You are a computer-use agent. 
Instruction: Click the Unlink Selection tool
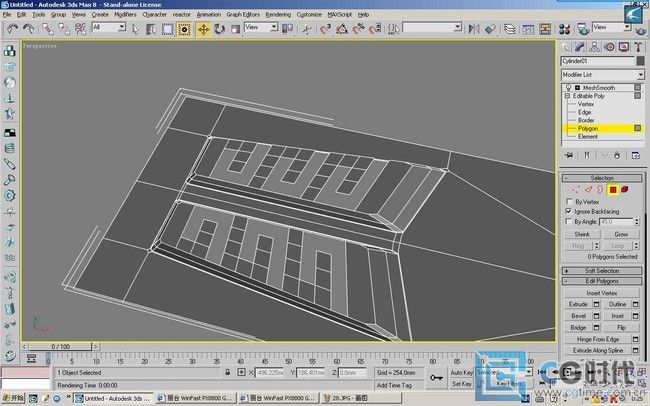pos(64,29)
